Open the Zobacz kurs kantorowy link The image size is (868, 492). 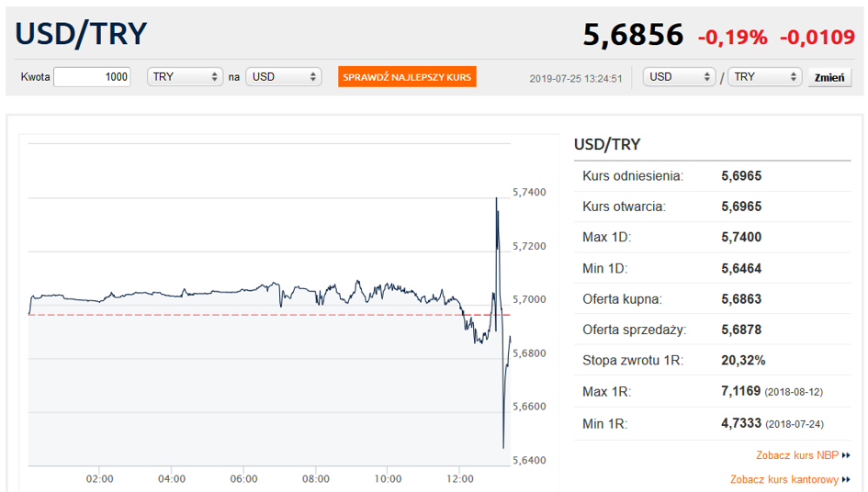click(x=784, y=479)
